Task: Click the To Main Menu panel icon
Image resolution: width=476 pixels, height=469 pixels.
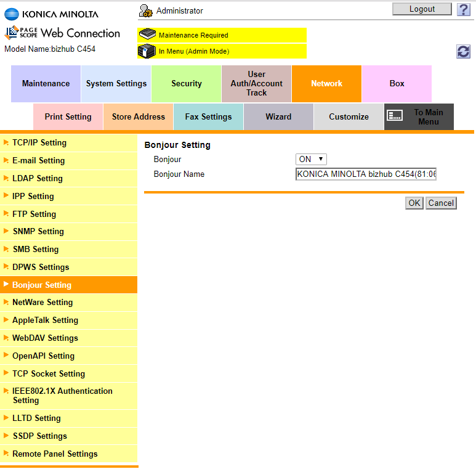Action: pos(395,115)
